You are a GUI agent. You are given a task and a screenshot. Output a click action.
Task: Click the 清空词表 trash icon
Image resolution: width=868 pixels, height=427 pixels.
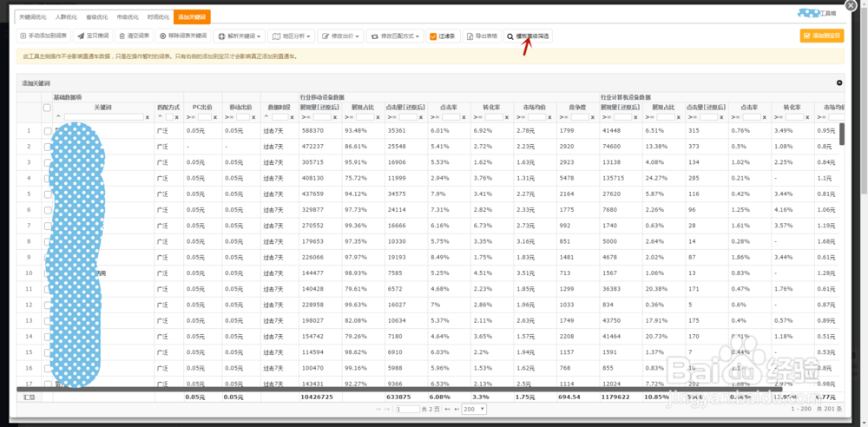pos(122,36)
